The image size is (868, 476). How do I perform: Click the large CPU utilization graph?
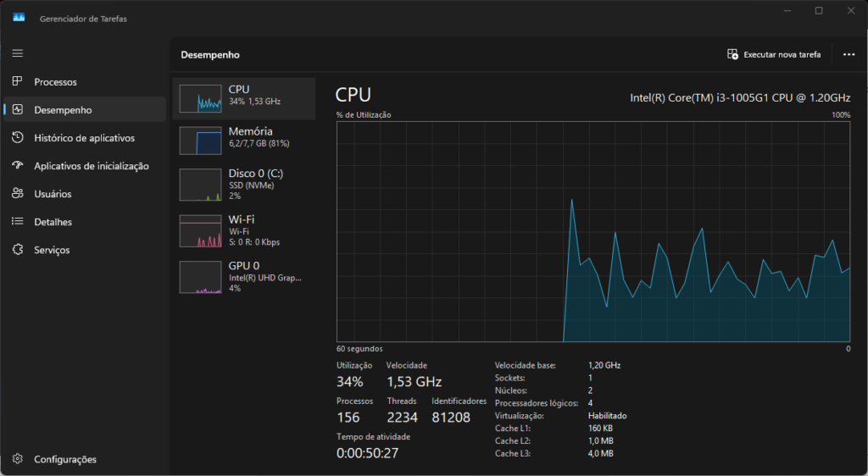(x=593, y=231)
